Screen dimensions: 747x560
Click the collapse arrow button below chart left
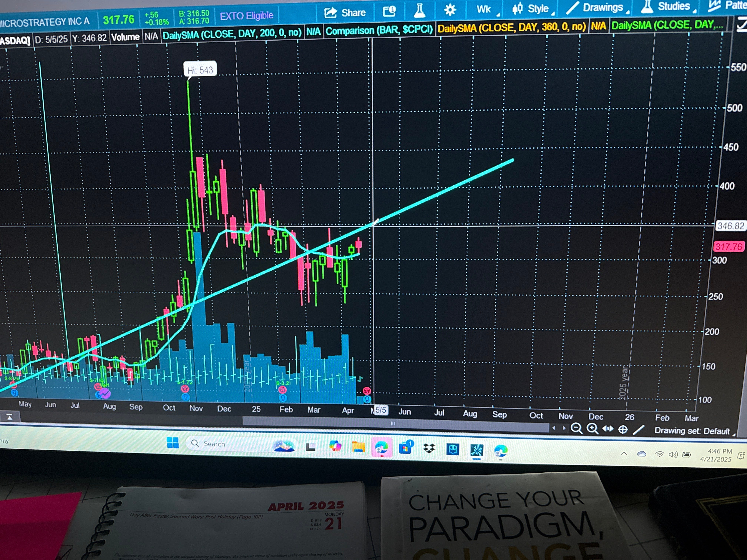9,417
